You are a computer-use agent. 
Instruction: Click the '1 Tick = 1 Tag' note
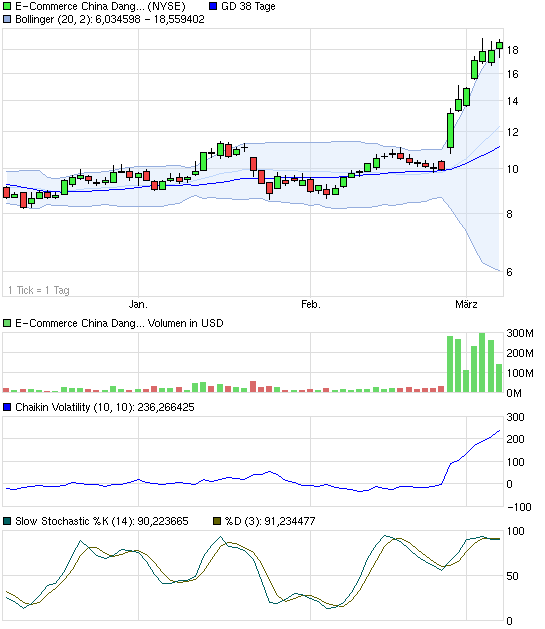(38, 290)
